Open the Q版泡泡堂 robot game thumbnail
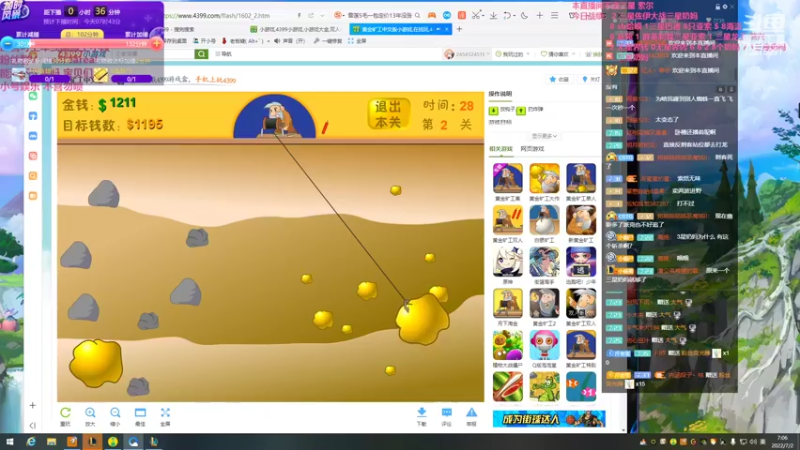800x450 pixels. point(544,345)
